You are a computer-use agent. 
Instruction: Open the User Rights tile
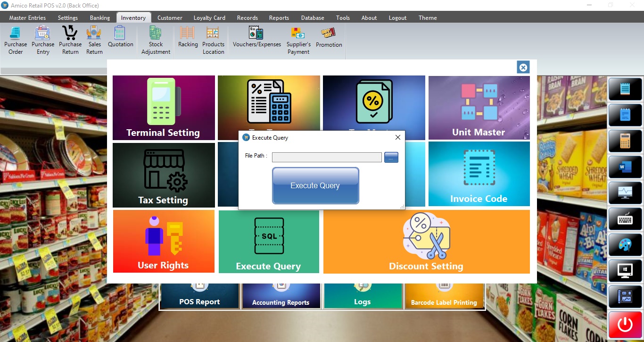click(x=163, y=242)
